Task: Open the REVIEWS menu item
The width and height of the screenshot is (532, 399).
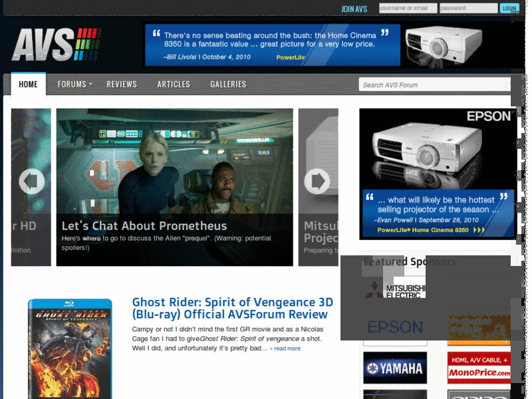Action: pyautogui.click(x=122, y=84)
